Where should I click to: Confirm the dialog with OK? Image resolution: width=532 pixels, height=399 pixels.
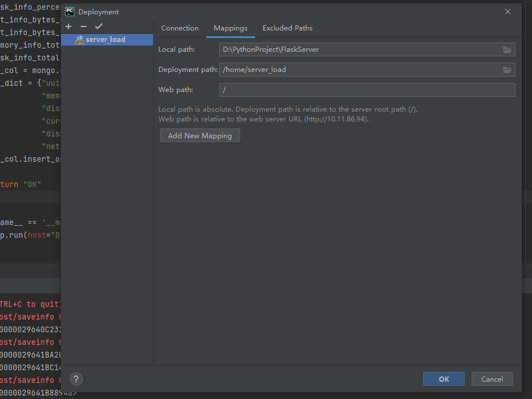444,379
